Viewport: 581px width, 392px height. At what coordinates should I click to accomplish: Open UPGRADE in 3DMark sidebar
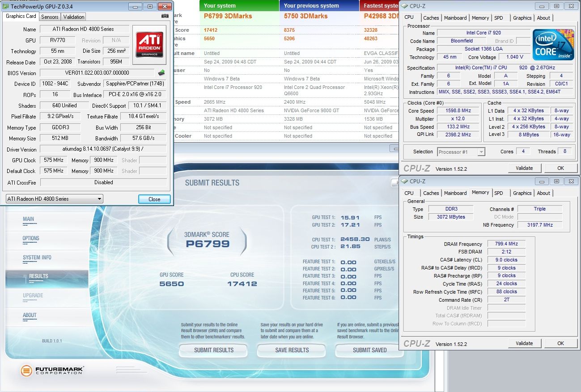(x=33, y=296)
